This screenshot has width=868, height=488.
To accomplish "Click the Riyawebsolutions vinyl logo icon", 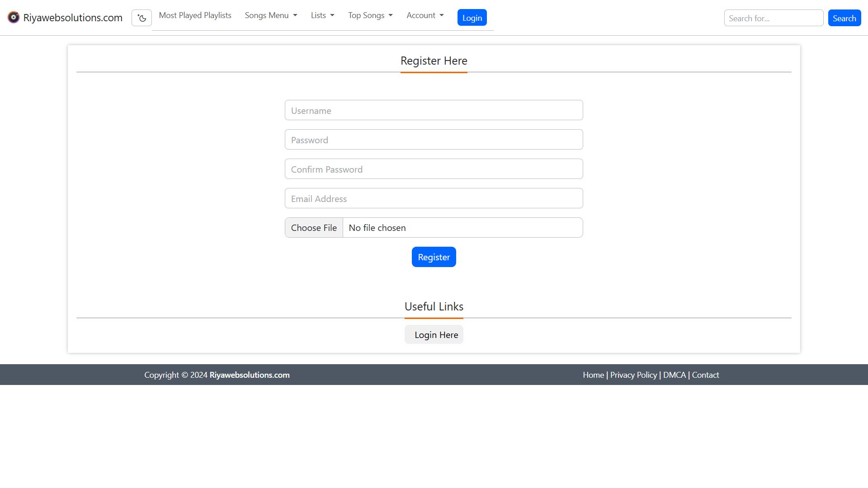I will coord(14,18).
